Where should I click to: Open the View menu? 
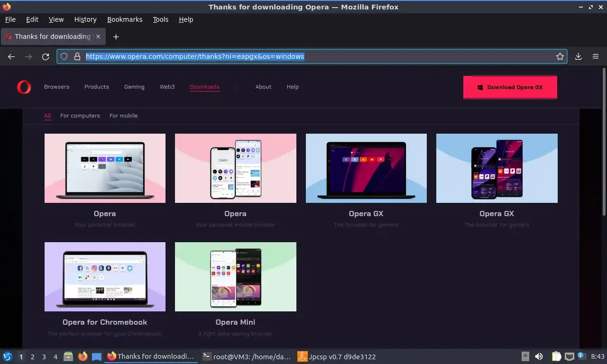[x=56, y=19]
